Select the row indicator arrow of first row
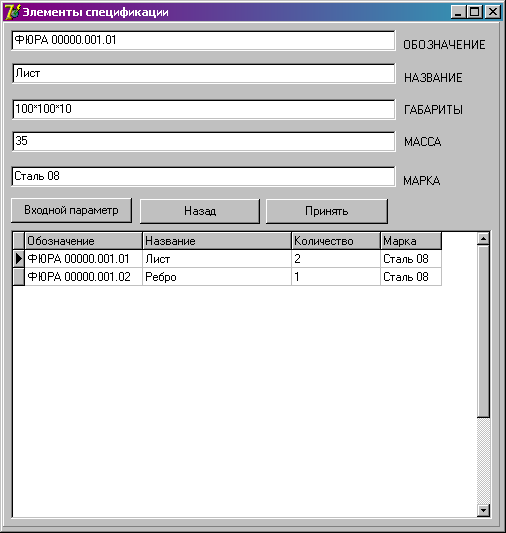 point(19,259)
